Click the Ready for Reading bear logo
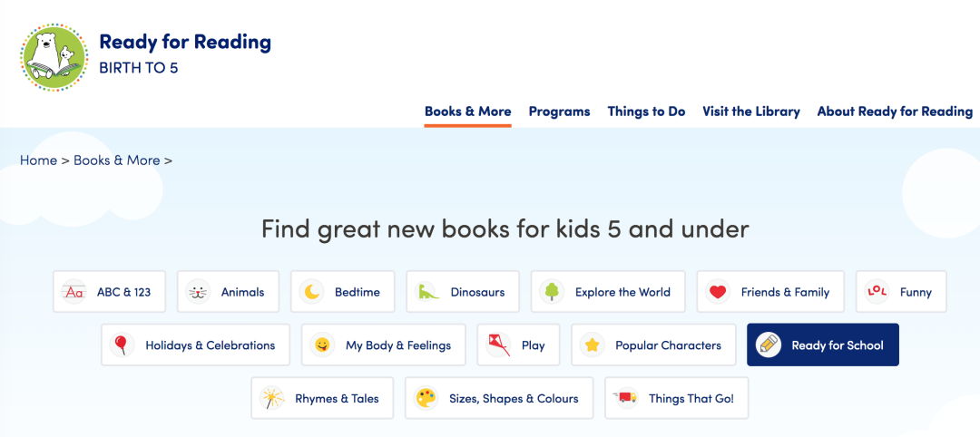 coord(54,58)
